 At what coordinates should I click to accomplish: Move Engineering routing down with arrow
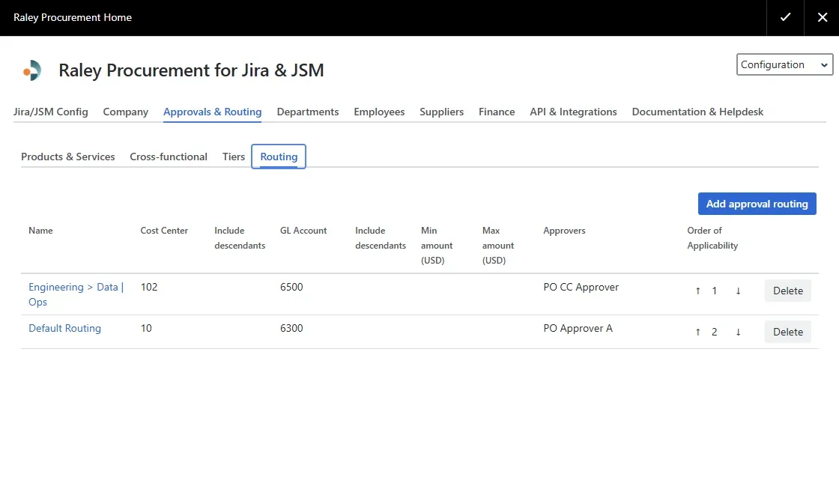click(738, 291)
